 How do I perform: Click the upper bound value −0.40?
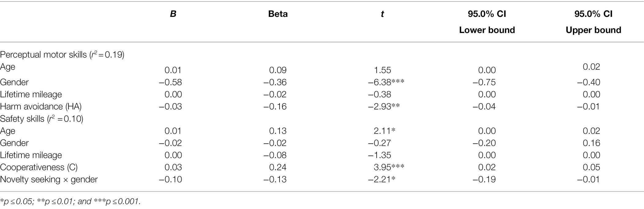pos(589,82)
